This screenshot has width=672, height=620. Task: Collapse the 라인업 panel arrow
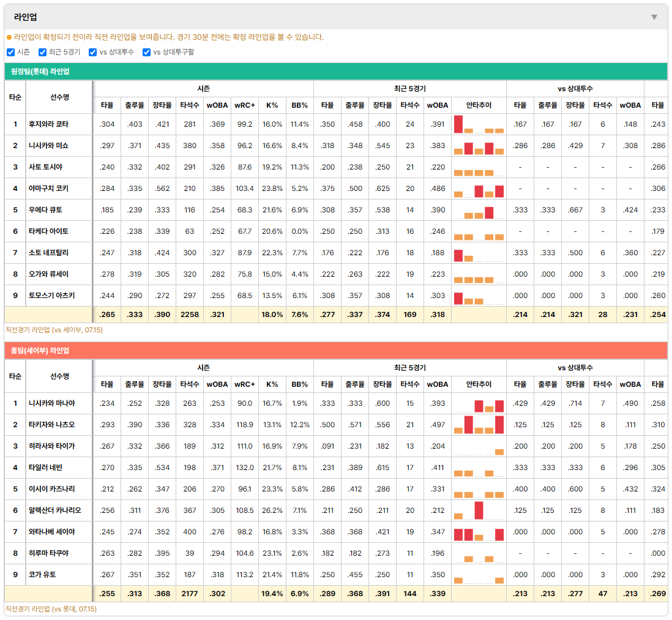pos(654,17)
